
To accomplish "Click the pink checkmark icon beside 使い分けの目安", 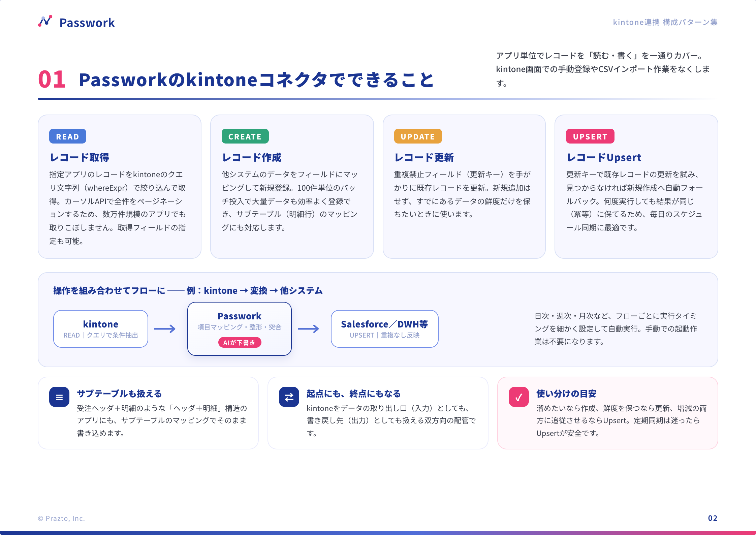I will [519, 397].
